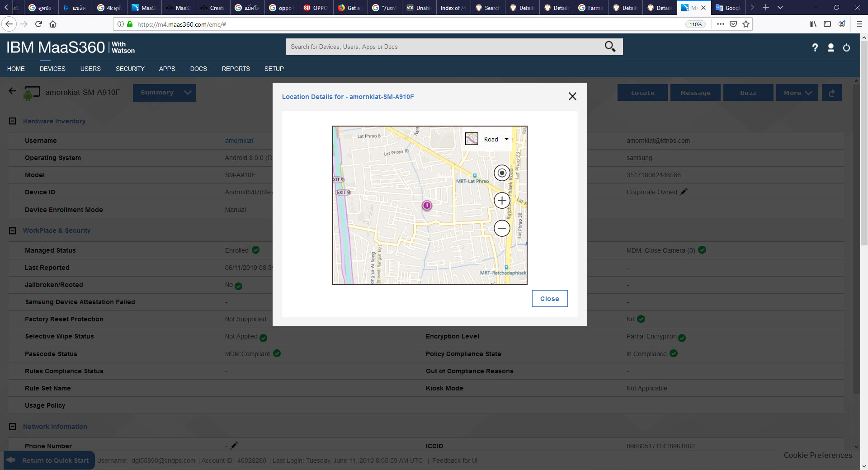Go to HOME menu
This screenshot has width=868, height=470.
(x=16, y=69)
